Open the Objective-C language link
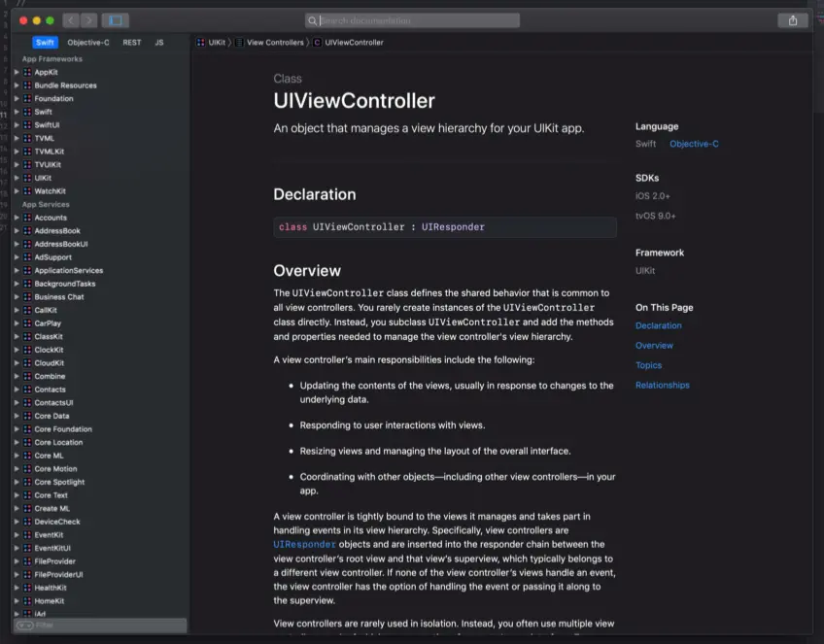The width and height of the screenshot is (824, 644). pyautogui.click(x=694, y=144)
